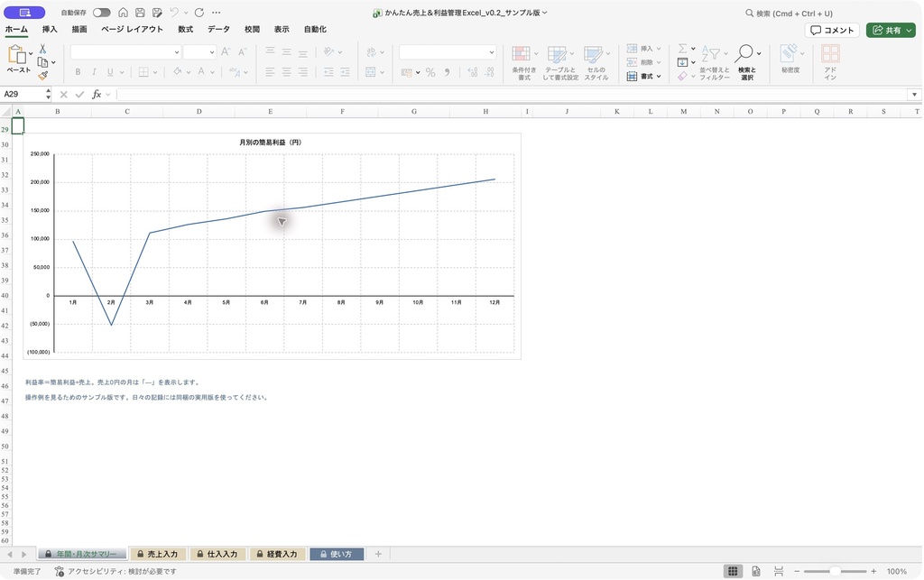Open the number format dropdown
This screenshot has width=924, height=580.
(492, 51)
